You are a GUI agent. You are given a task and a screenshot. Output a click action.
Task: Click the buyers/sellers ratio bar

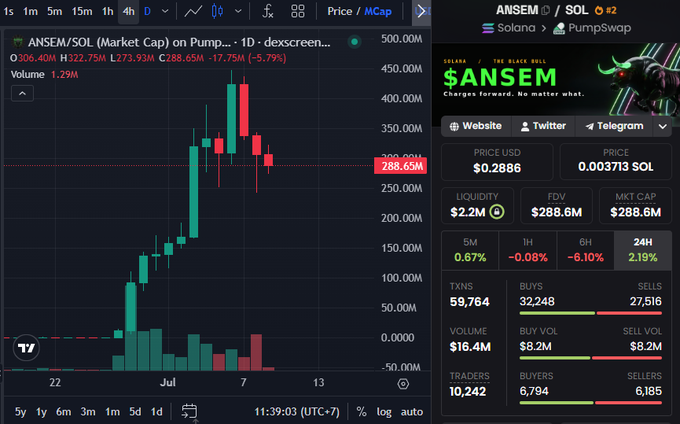click(x=591, y=403)
